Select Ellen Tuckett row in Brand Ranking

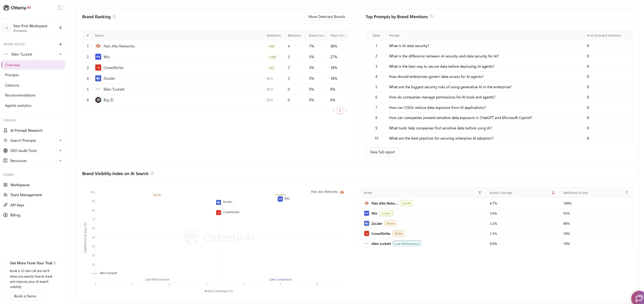[x=216, y=89]
